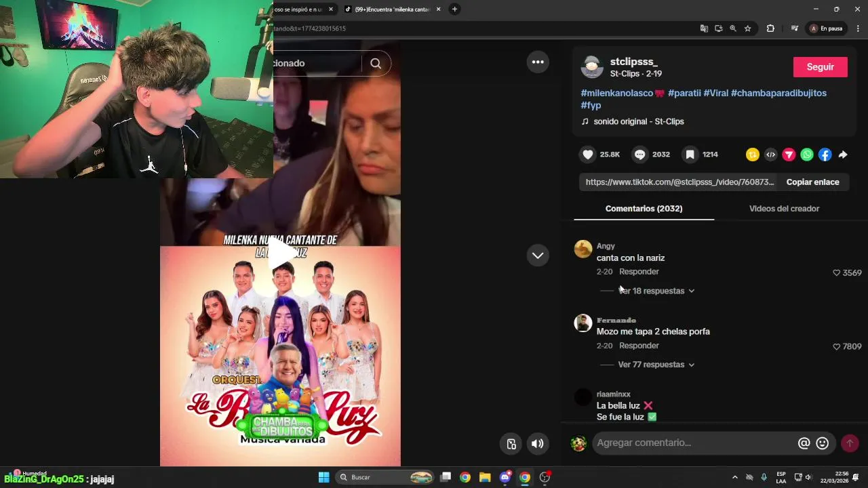Follow the creator with the Seguir button

(820, 67)
